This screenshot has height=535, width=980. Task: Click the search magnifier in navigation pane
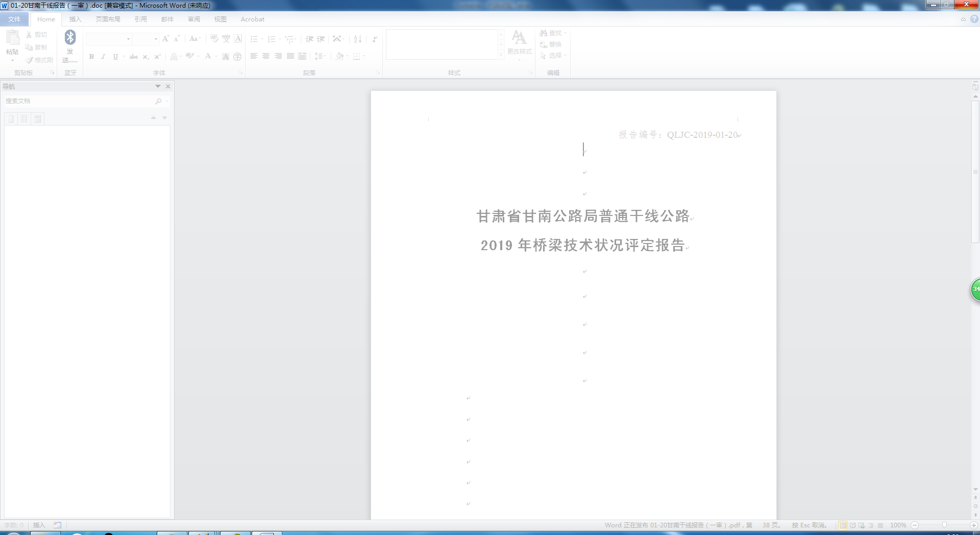point(158,101)
